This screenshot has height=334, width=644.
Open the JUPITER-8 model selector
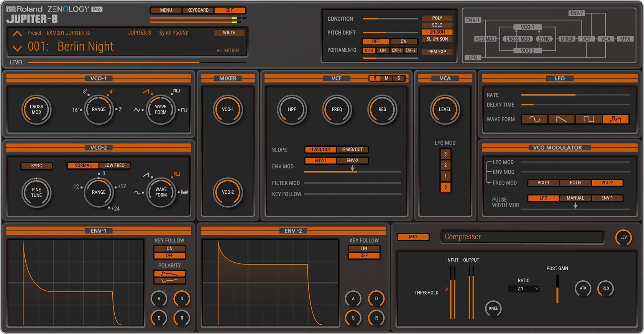[x=140, y=33]
